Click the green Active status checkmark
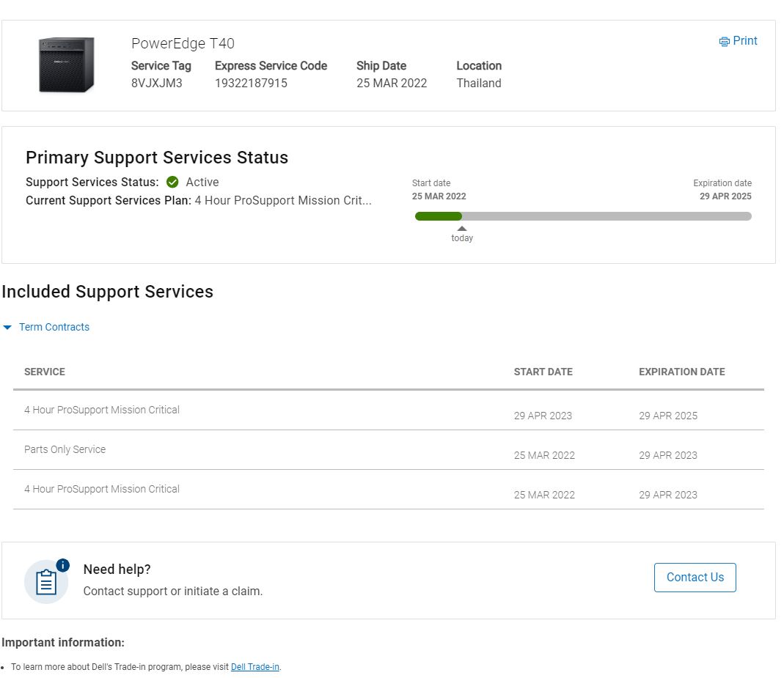Image resolution: width=784 pixels, height=678 pixels. coord(172,182)
